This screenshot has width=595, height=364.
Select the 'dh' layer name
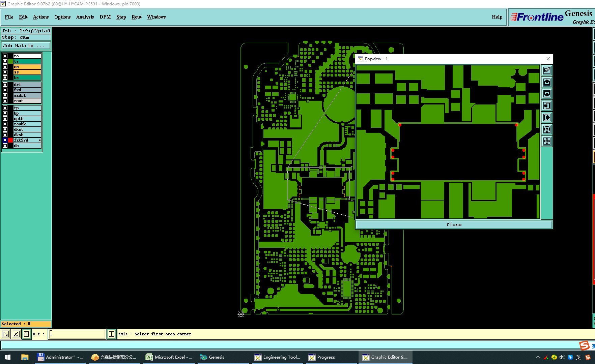tap(27, 146)
